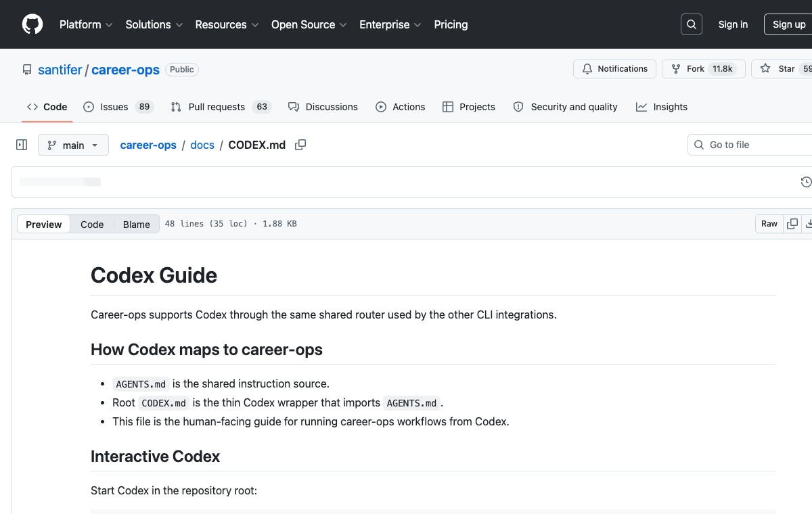Select the Preview view toggle
812x514 pixels.
[x=44, y=224]
